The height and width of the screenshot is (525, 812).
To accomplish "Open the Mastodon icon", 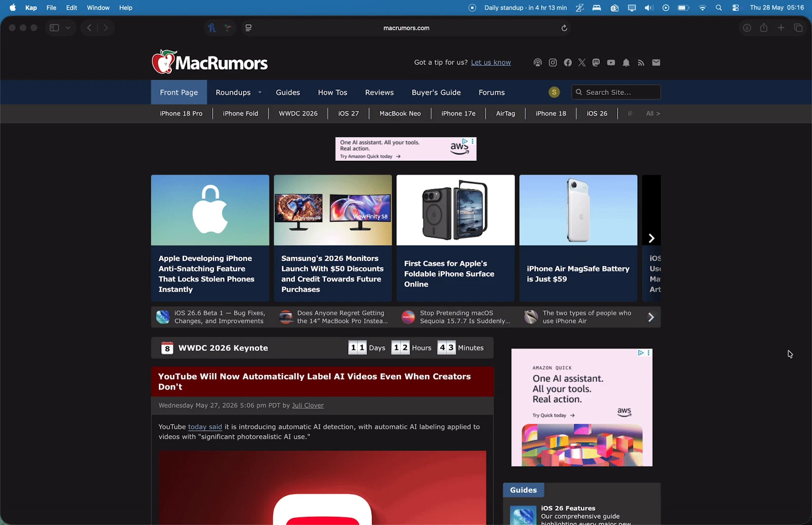I will [x=596, y=63].
